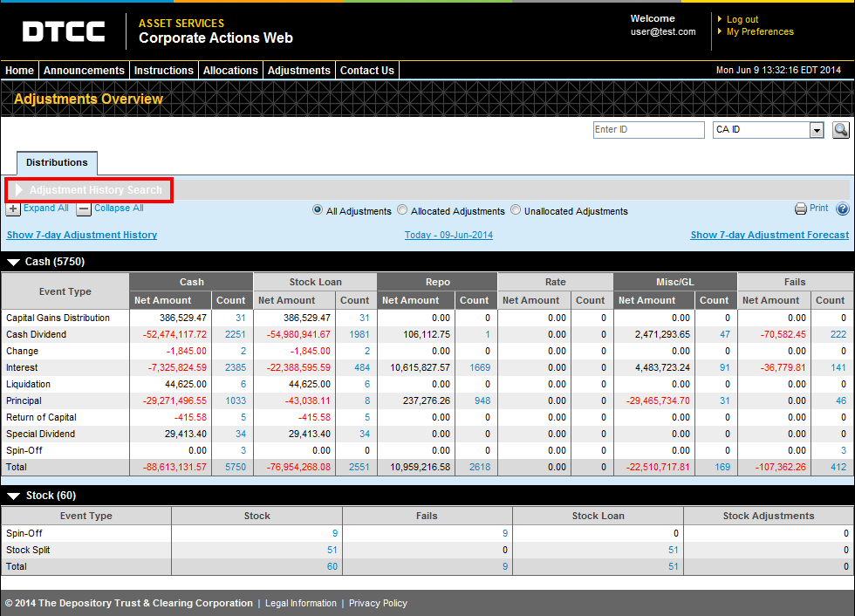Select the Allocated Adjustments radio button
This screenshot has height=616, width=855.
point(402,210)
